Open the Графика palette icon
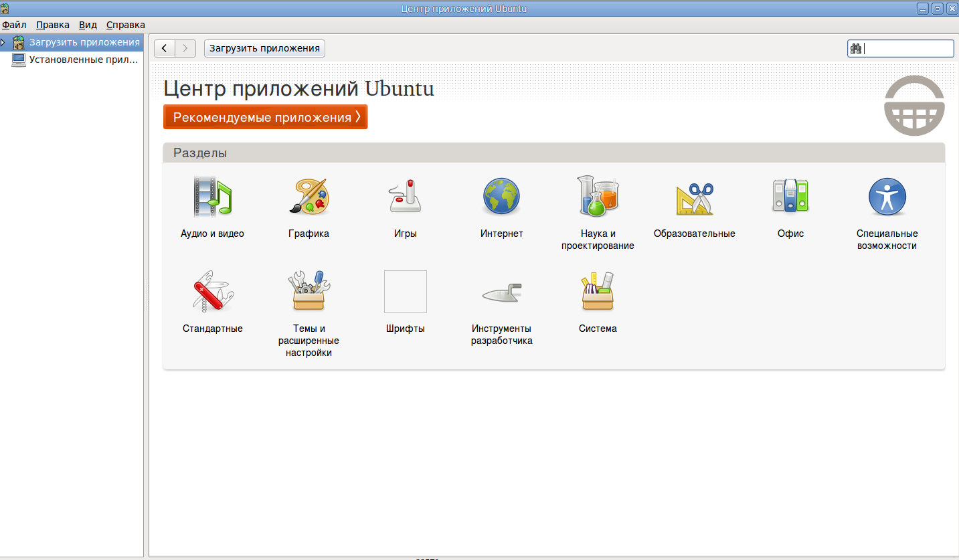Screen dimensions: 959x560 click(309, 197)
